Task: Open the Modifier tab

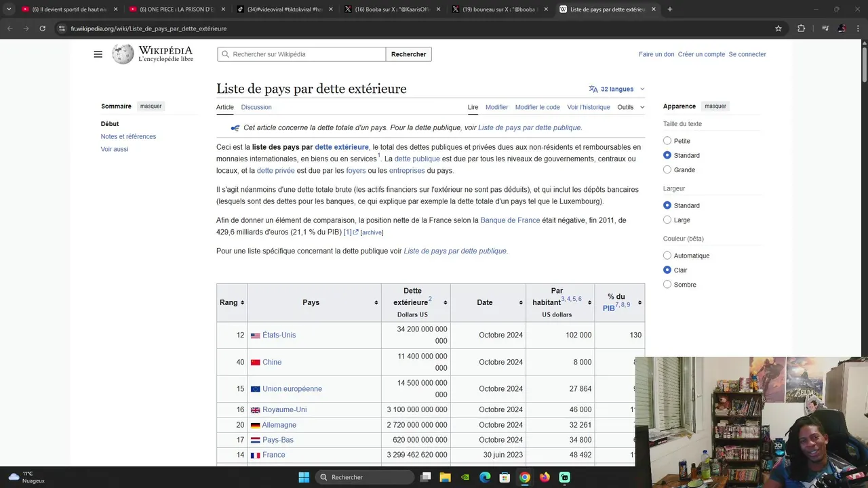Action: coord(496,107)
